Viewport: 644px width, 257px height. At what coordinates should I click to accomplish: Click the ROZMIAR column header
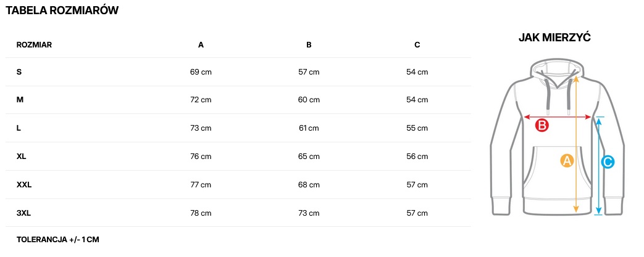coord(33,45)
